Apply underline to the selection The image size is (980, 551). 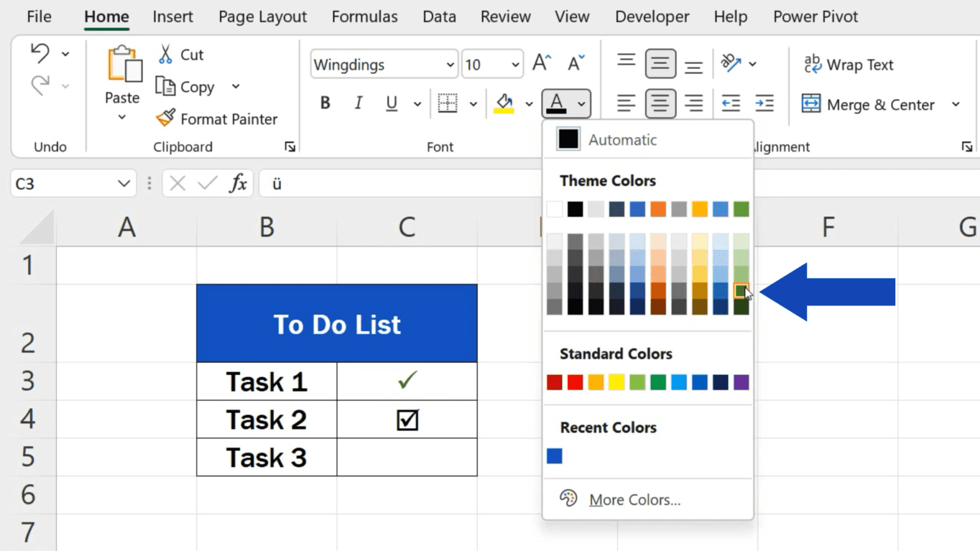(x=391, y=103)
